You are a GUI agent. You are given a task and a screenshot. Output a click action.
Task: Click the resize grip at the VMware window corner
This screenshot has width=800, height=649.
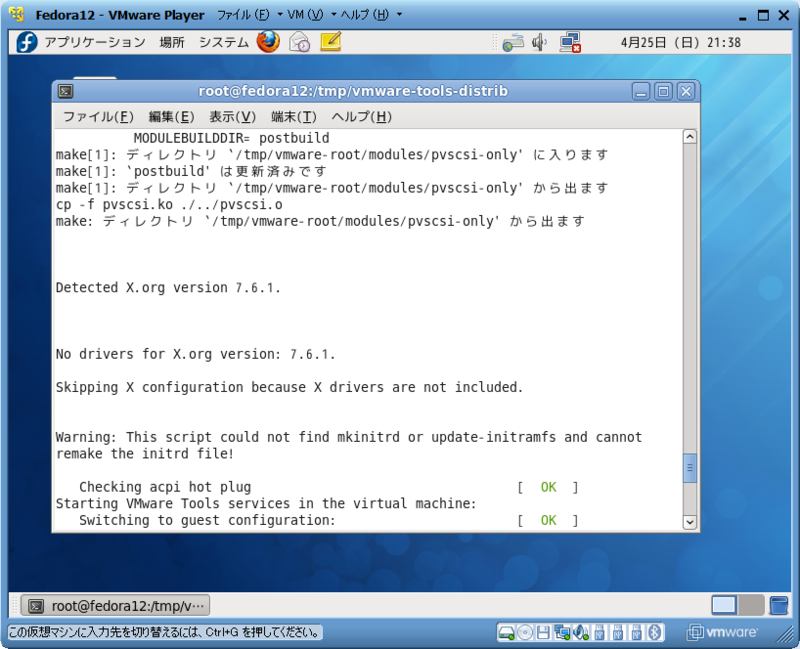pyautogui.click(x=785, y=634)
